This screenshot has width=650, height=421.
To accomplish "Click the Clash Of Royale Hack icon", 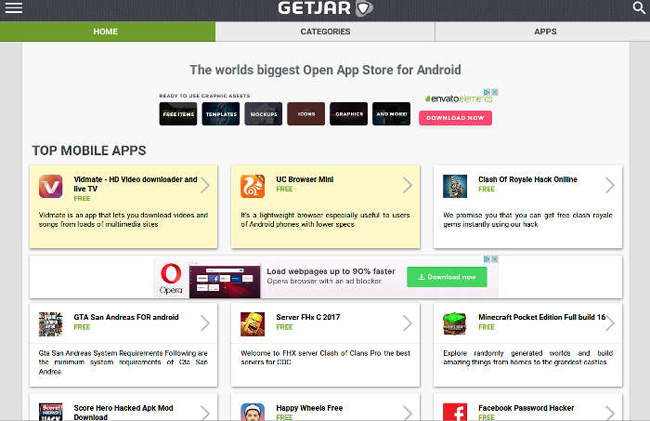I will 455,186.
